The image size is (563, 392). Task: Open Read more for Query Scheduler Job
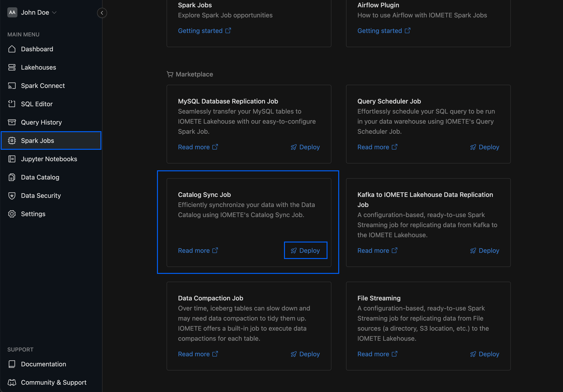point(377,147)
